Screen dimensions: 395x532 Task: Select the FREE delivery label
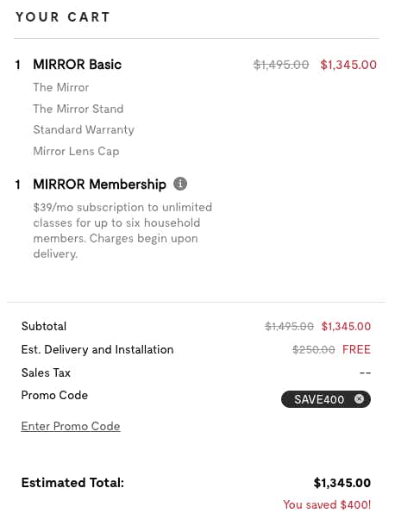356,349
